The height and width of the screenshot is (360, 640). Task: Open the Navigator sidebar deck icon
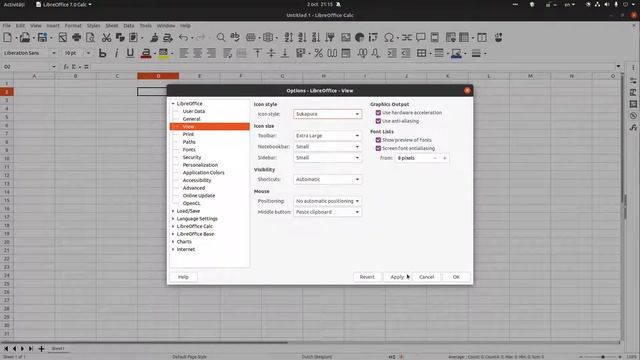point(633,116)
